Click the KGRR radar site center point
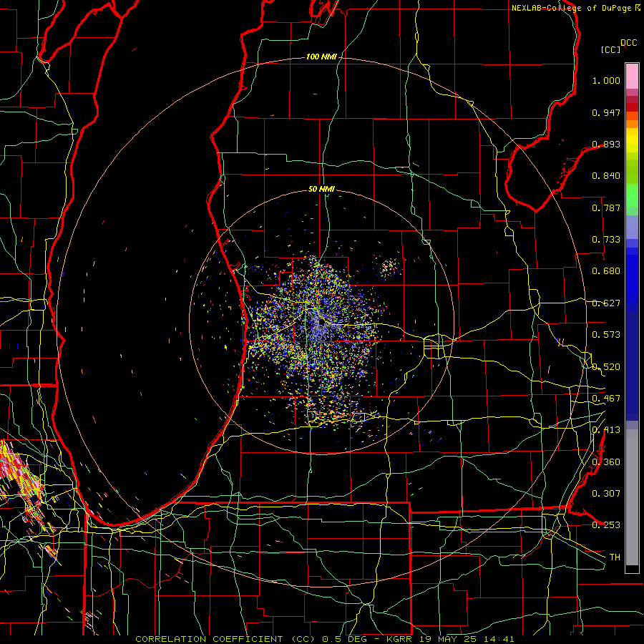 [x=321, y=323]
